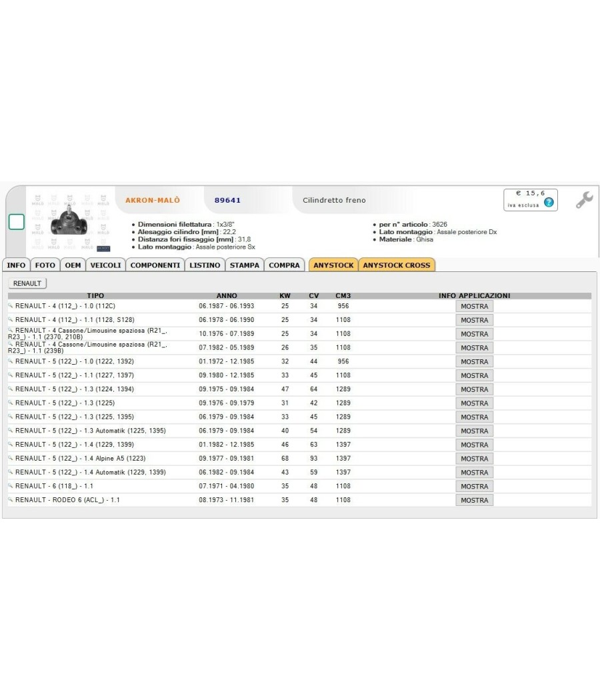
Task: Click magnifier icon for RENAULT 4 1.0 (112C)
Action: click(10, 306)
